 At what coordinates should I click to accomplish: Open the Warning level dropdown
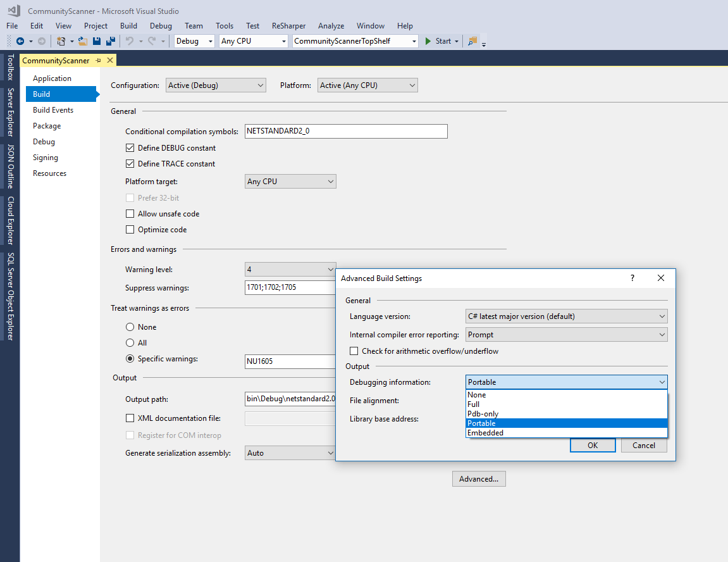(x=290, y=270)
